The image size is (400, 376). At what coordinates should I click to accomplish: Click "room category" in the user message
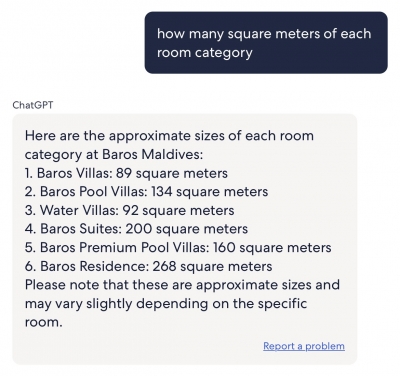[205, 53]
